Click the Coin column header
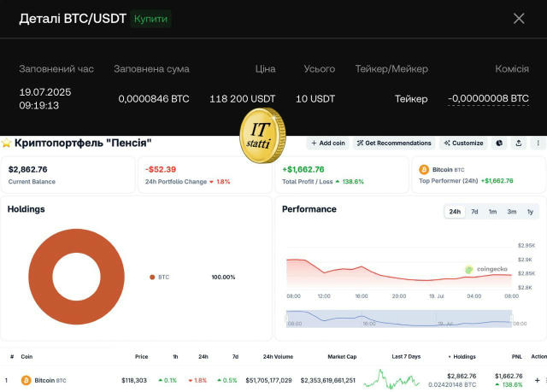The width and height of the screenshot is (547, 392). click(x=26, y=356)
